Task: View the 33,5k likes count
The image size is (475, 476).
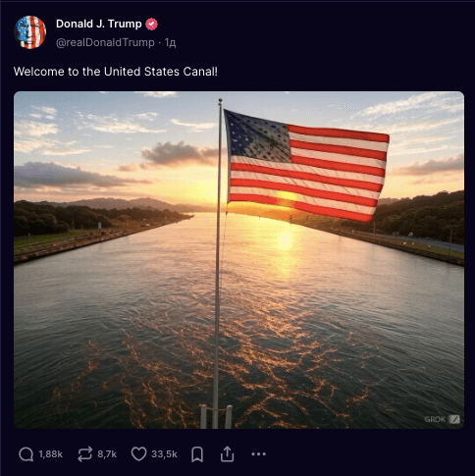Action: click(x=164, y=454)
